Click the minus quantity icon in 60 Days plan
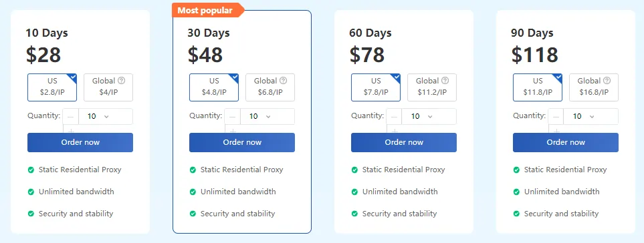The height and width of the screenshot is (243, 644). pos(395,116)
